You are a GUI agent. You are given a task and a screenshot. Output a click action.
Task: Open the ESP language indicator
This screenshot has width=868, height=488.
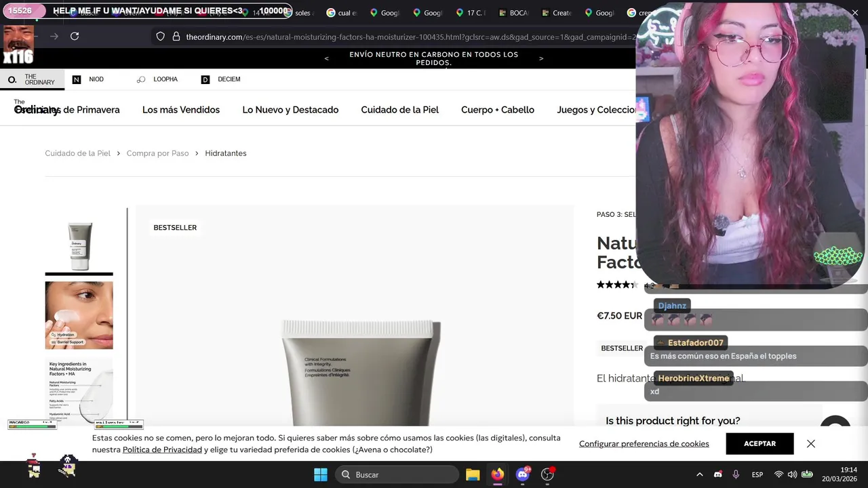(757, 474)
